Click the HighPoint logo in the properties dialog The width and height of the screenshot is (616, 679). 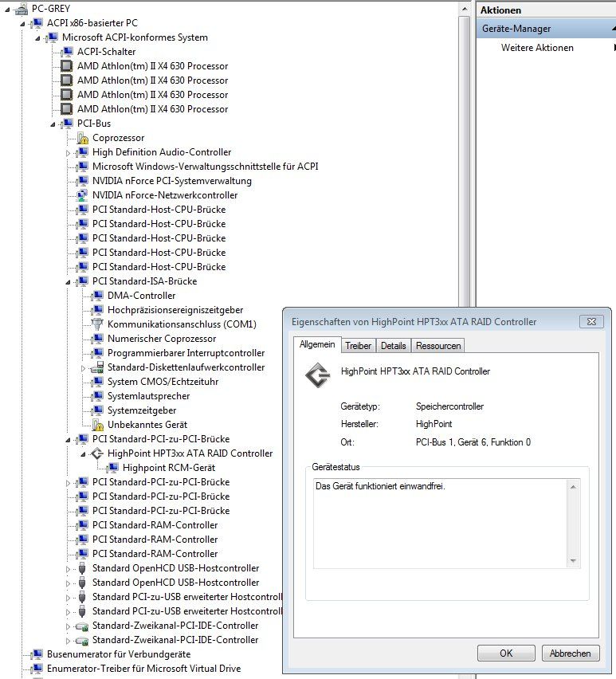click(x=318, y=375)
